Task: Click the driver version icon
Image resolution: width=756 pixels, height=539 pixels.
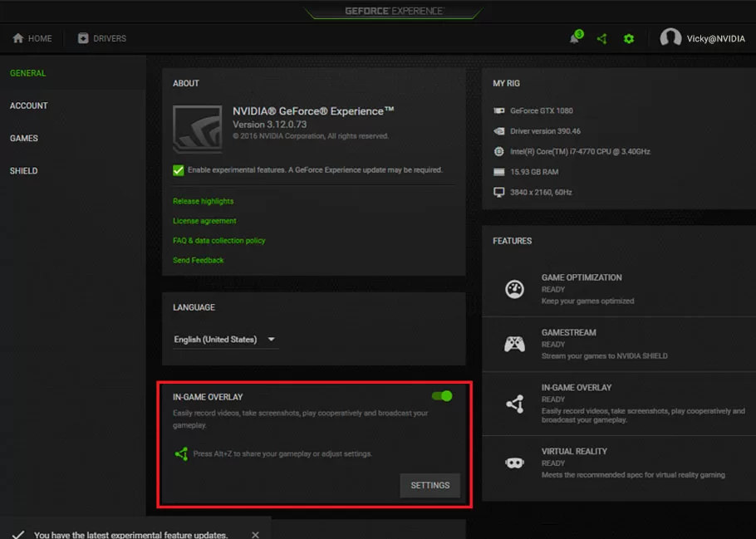Action: (x=499, y=131)
